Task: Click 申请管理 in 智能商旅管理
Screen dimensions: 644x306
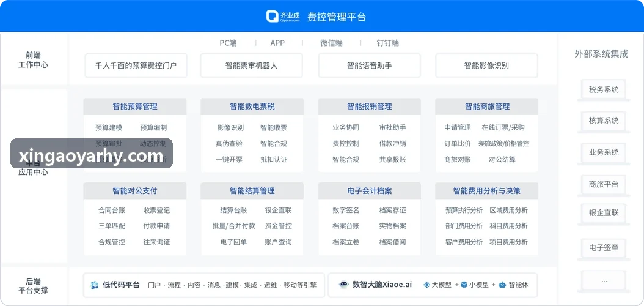Action: 458,128
